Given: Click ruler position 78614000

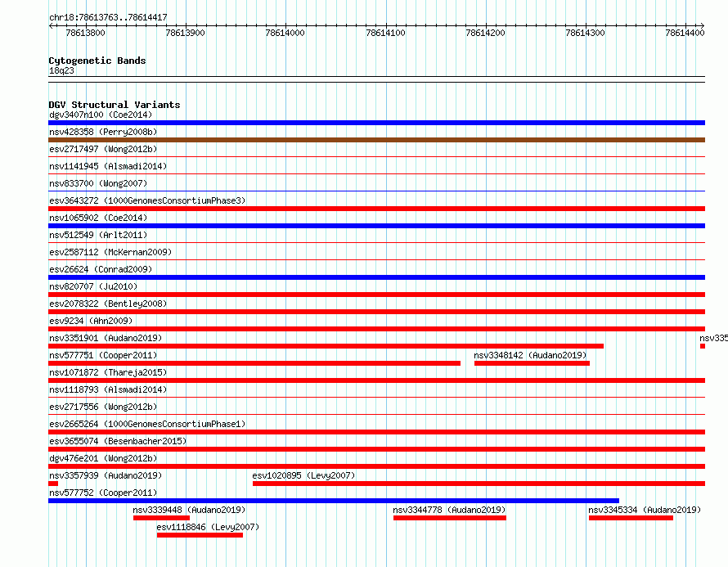Looking at the screenshot, I should (285, 33).
